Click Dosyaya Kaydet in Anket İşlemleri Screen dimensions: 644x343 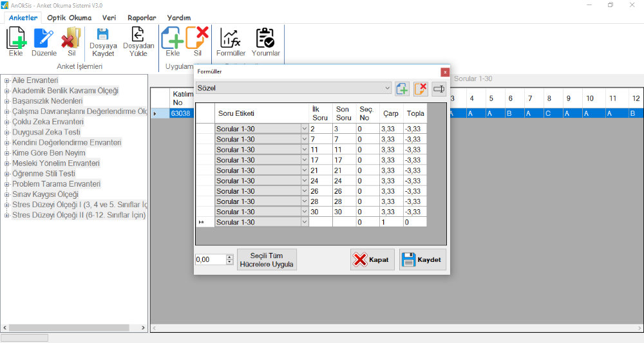(103, 42)
